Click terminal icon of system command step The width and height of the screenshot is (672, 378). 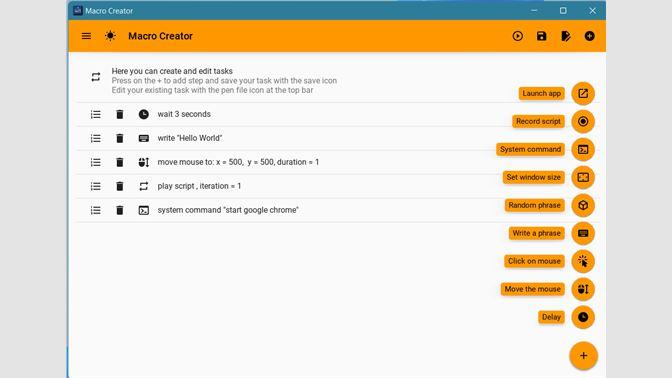[x=144, y=210]
